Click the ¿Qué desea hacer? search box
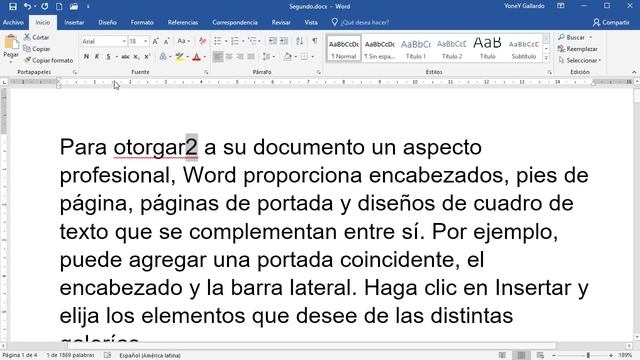Screen dimensions: 640x360 tap(360, 22)
